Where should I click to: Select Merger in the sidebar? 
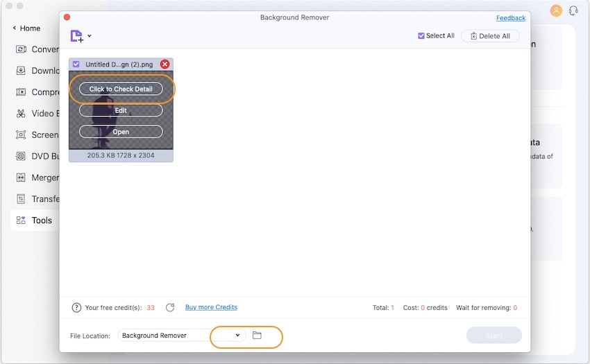point(37,177)
